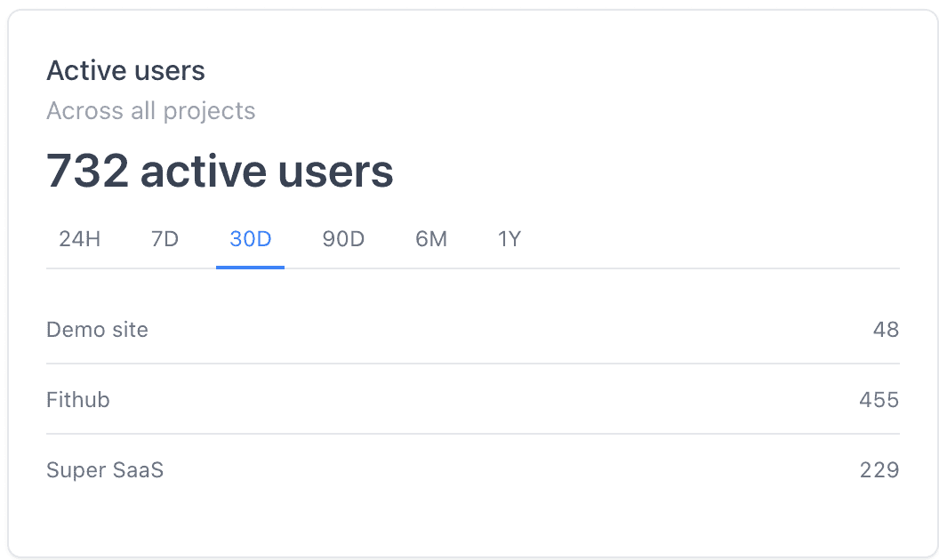
Task: Switch to the 24H time range tab
Action: (79, 238)
